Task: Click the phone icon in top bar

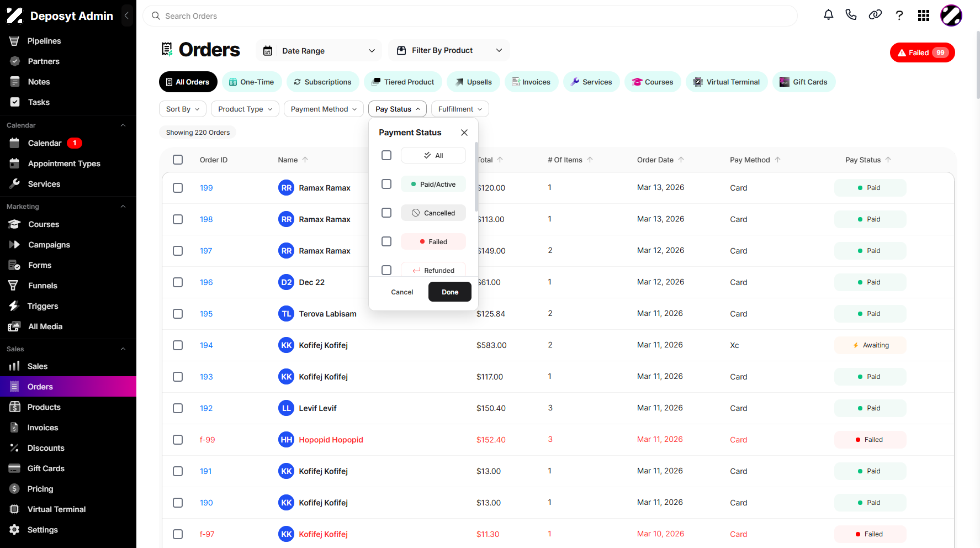Action: coord(851,15)
